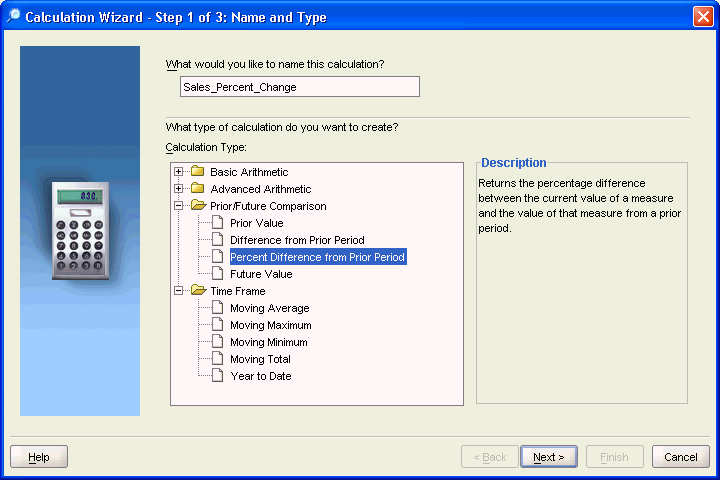This screenshot has width=720, height=480.
Task: Pick the Moving Total calculation type
Action: pyautogui.click(x=260, y=359)
